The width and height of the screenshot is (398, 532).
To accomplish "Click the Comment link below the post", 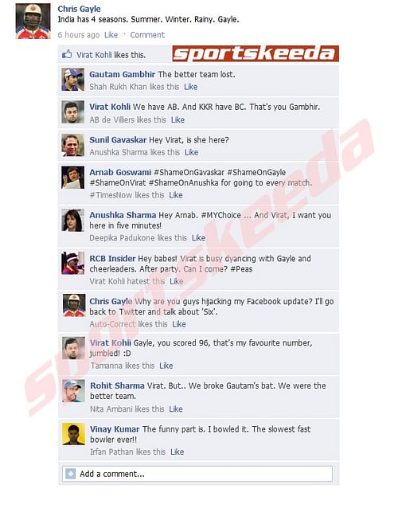I will (x=147, y=35).
